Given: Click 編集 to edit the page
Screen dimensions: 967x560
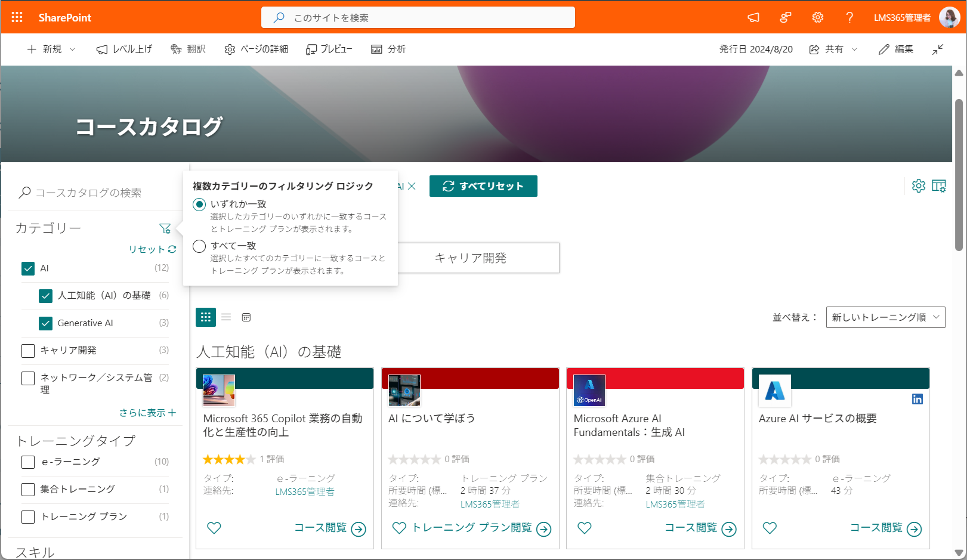Looking at the screenshot, I should (x=895, y=49).
